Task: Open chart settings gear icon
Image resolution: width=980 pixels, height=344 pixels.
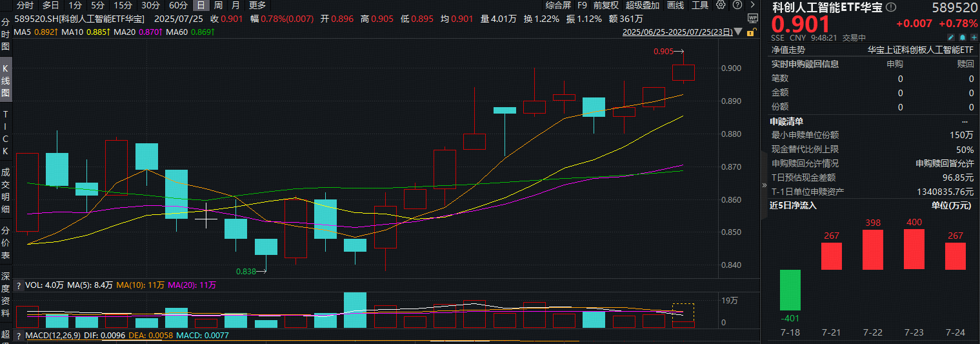Action: pos(721,5)
